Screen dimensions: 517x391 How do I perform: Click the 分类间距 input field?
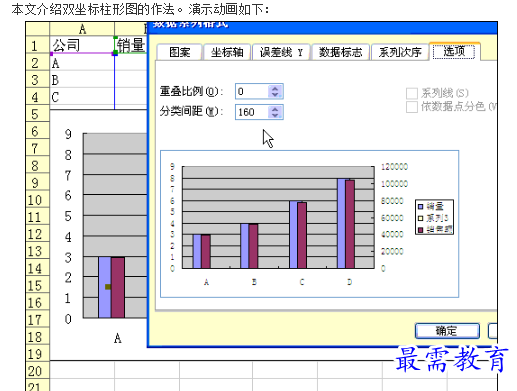(x=252, y=112)
